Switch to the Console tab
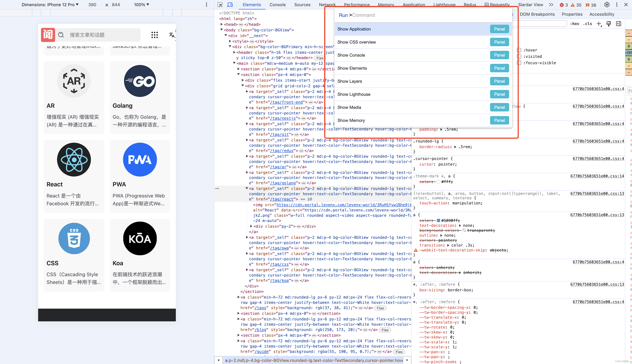Screen dimensions: 632x364 point(278,5)
